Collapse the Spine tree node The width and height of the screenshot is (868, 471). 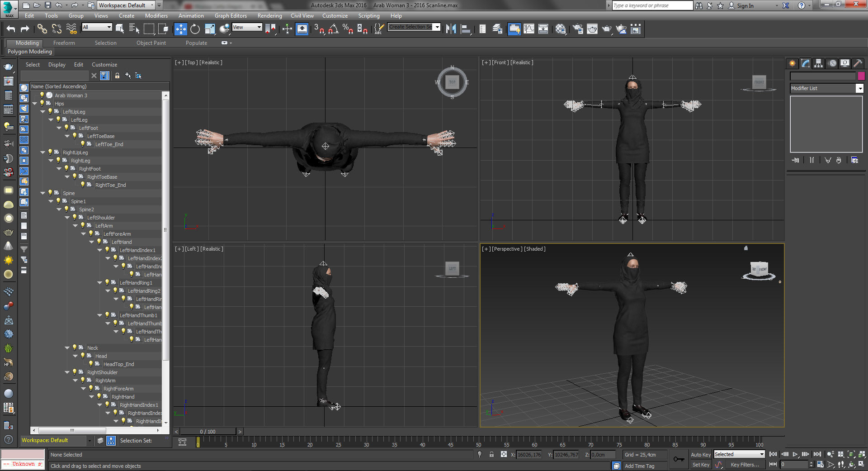(x=42, y=193)
